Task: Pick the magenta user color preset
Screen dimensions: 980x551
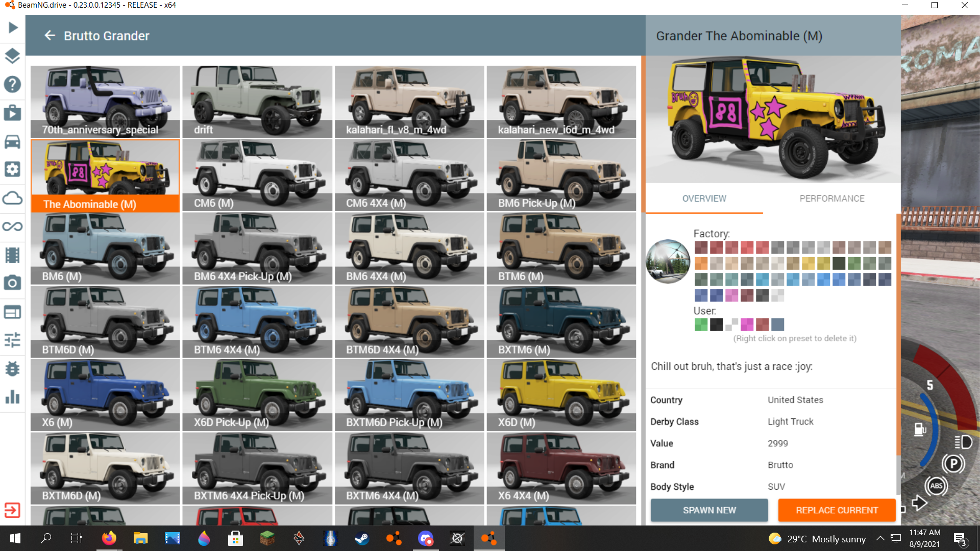Action: [x=747, y=324]
